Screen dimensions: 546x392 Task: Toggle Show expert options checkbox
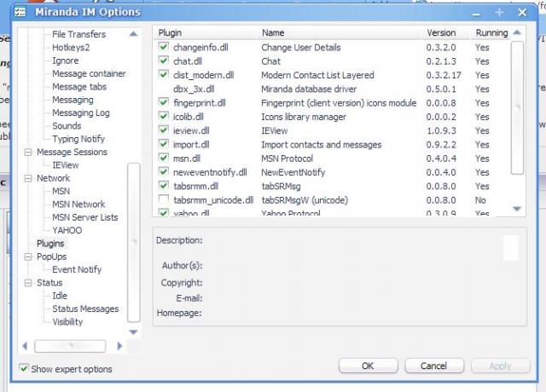click(x=24, y=368)
